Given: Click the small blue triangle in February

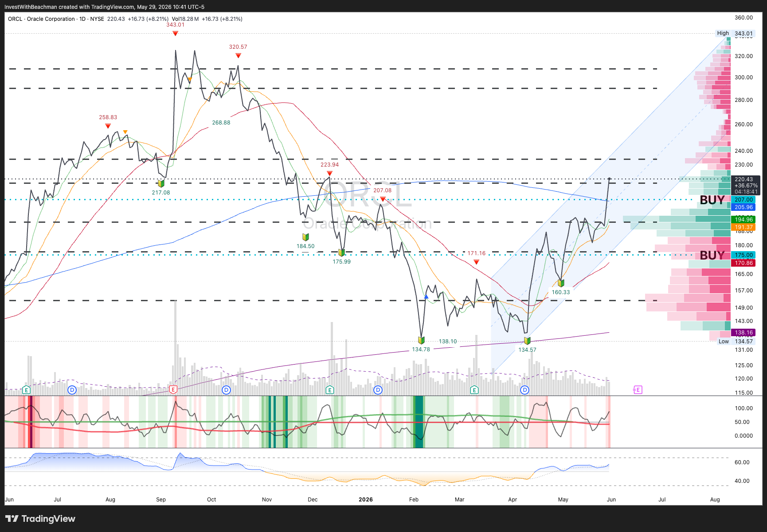Looking at the screenshot, I should (x=426, y=296).
